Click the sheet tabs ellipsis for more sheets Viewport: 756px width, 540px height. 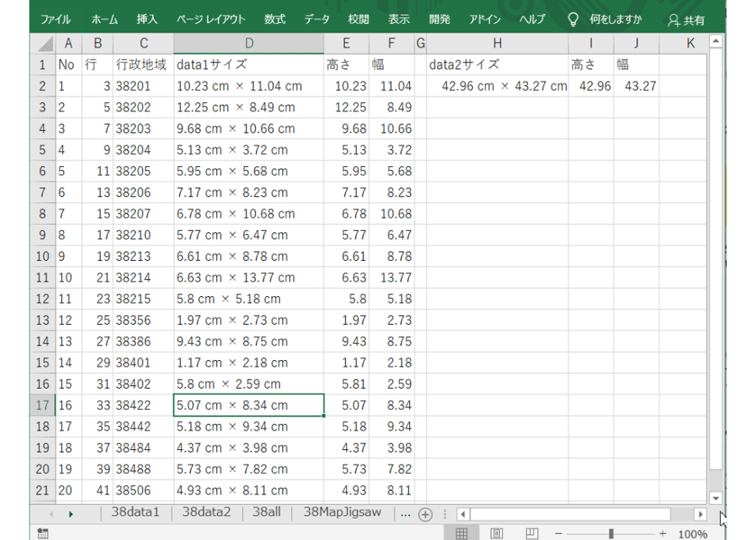tap(406, 515)
